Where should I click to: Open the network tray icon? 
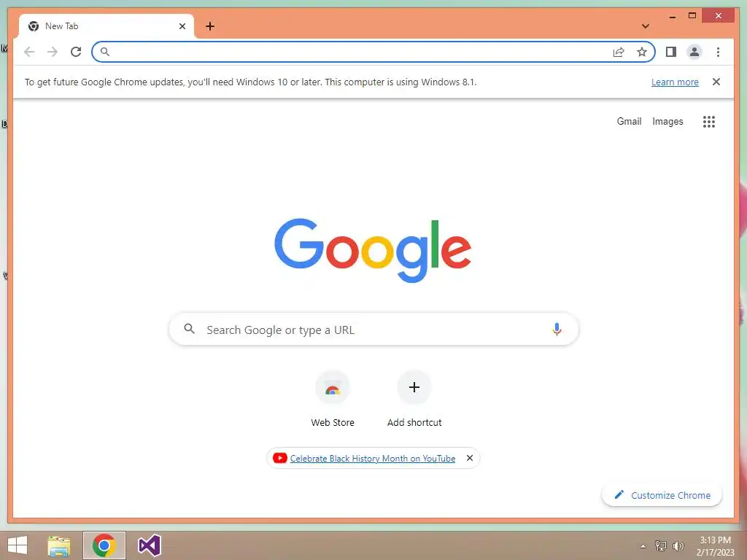(x=661, y=546)
